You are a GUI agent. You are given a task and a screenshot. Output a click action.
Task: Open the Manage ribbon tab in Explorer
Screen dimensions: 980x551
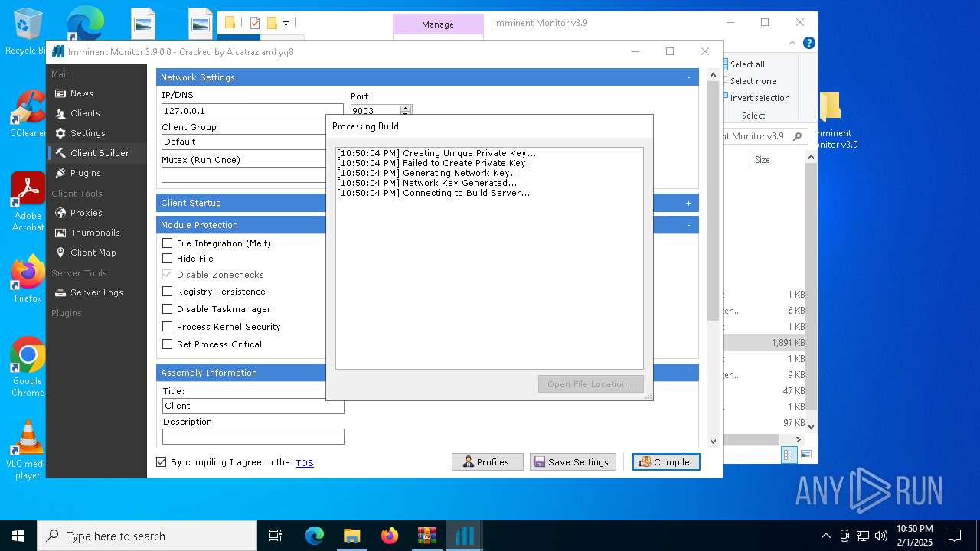(x=438, y=24)
